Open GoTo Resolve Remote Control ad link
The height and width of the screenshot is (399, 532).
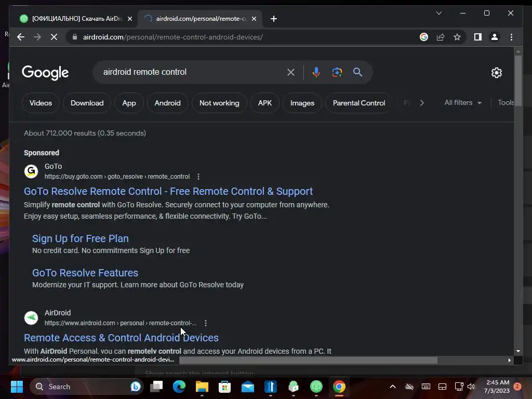[x=168, y=191]
